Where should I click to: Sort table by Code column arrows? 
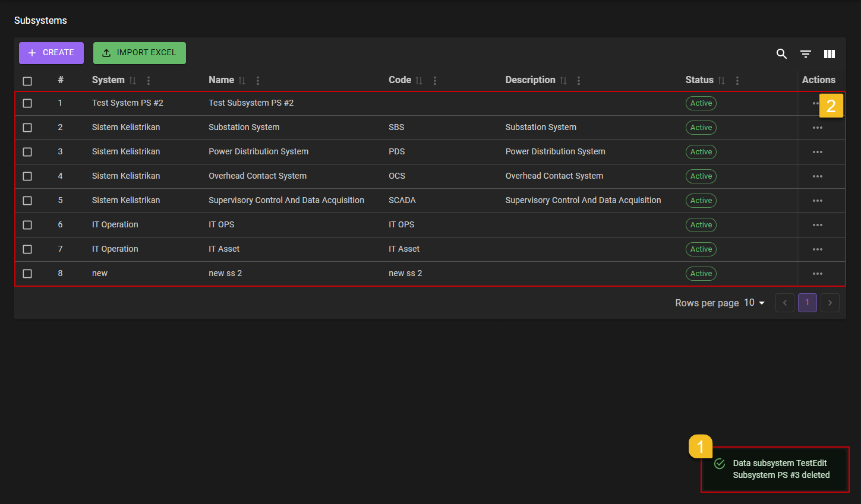(x=419, y=81)
